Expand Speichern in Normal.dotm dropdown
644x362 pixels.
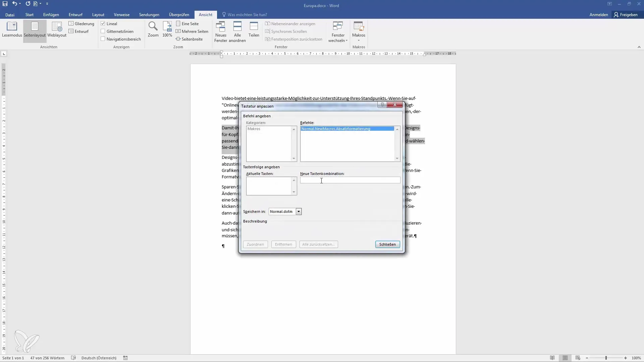pos(299,212)
